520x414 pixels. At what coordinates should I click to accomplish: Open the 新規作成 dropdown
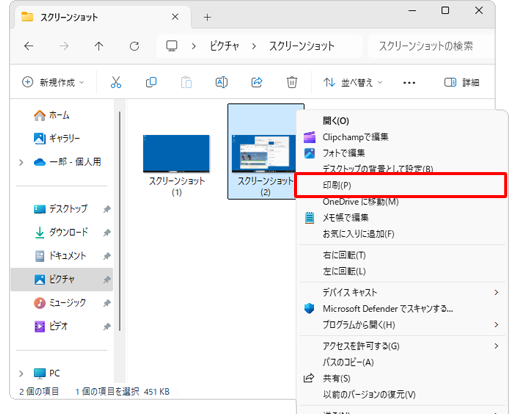53,82
